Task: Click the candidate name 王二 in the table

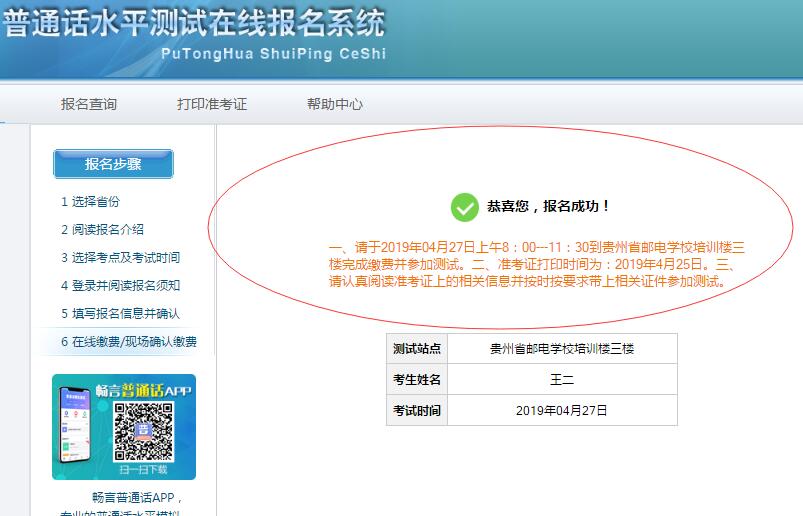Action: tap(562, 380)
